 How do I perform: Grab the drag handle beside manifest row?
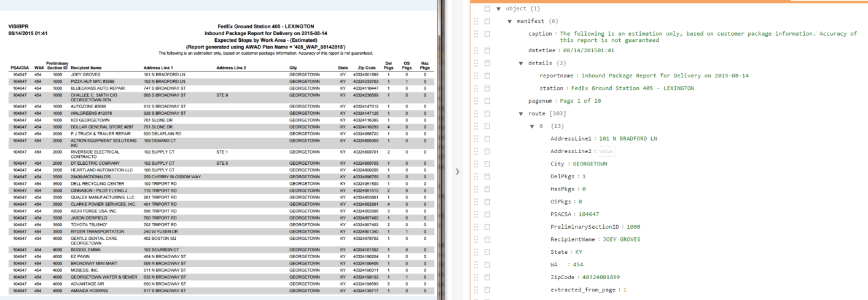(476, 21)
